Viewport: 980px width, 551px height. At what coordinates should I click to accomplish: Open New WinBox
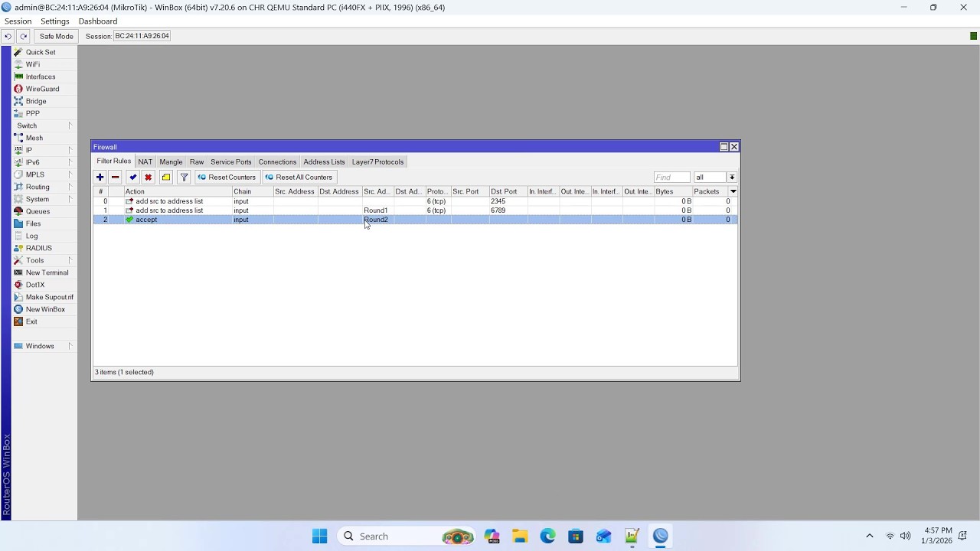point(45,309)
